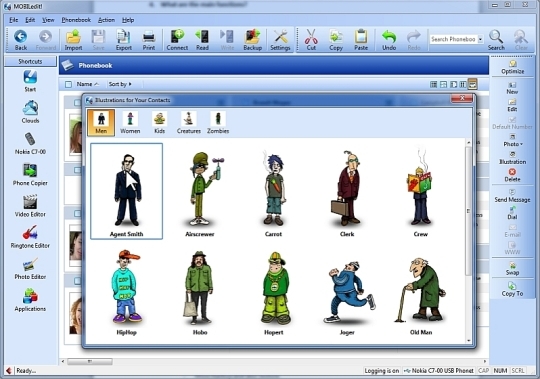Open Ringtone Editor shortcut

coord(30,237)
